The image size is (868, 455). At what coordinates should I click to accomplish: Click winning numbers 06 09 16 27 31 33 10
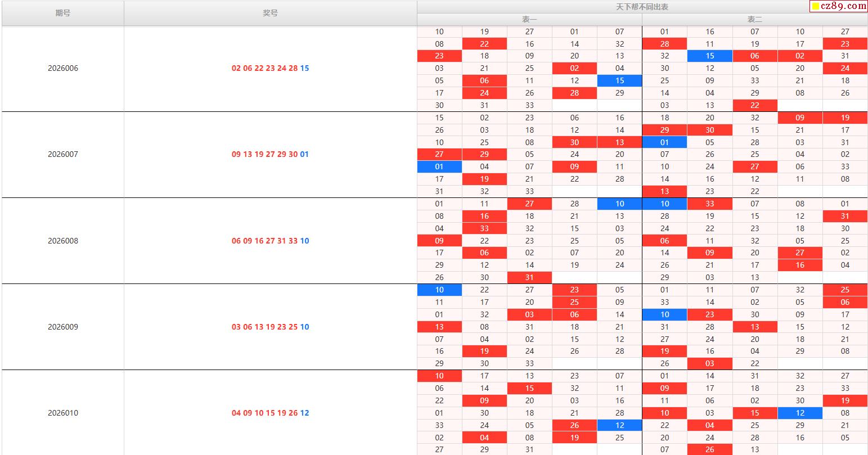(x=270, y=241)
